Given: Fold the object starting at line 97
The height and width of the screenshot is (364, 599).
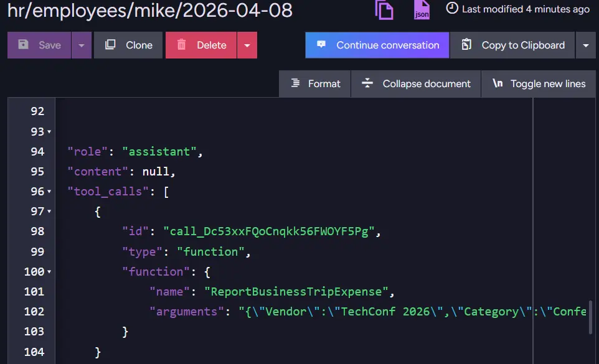Looking at the screenshot, I should coord(49,212).
